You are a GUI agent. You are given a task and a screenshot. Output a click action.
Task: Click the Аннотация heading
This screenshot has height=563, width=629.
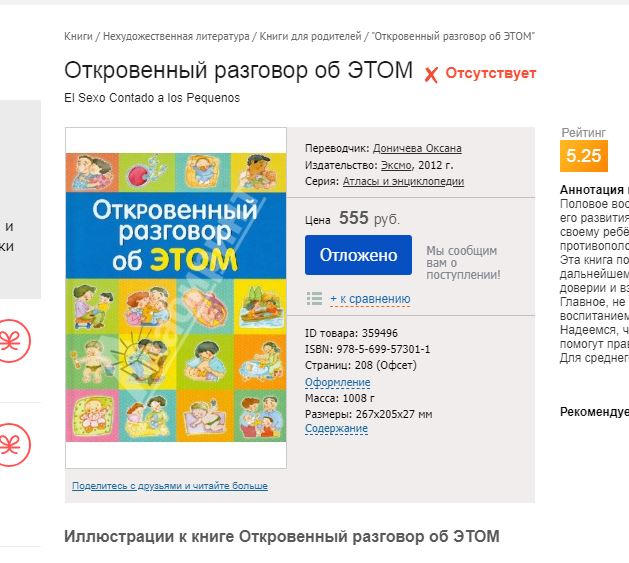pos(593,190)
